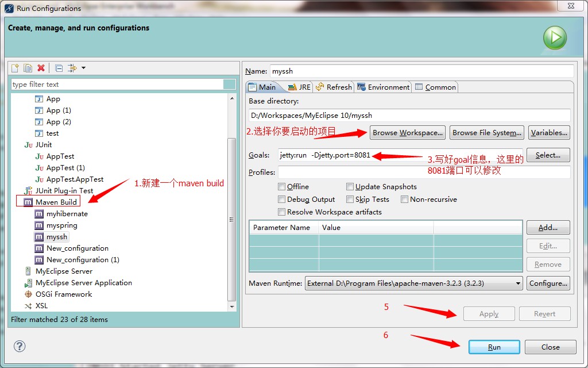
Task: Click the Profiles input field
Action: coord(424,172)
